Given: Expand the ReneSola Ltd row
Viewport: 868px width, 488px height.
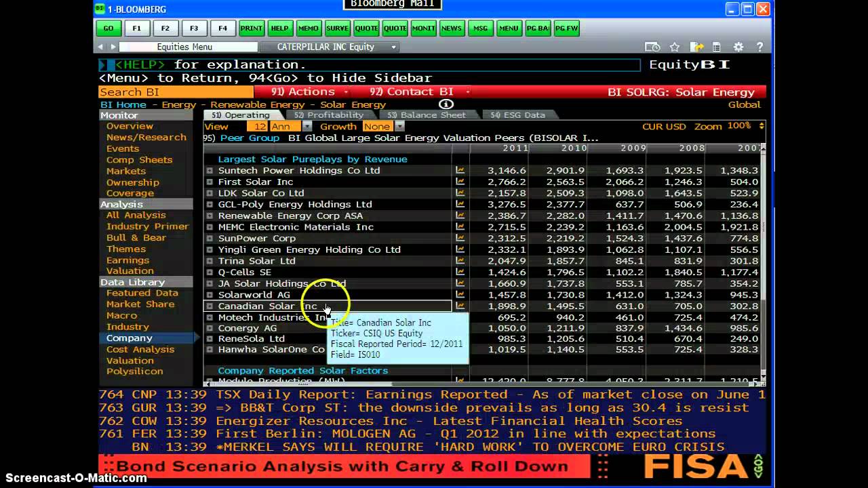Looking at the screenshot, I should point(210,339).
